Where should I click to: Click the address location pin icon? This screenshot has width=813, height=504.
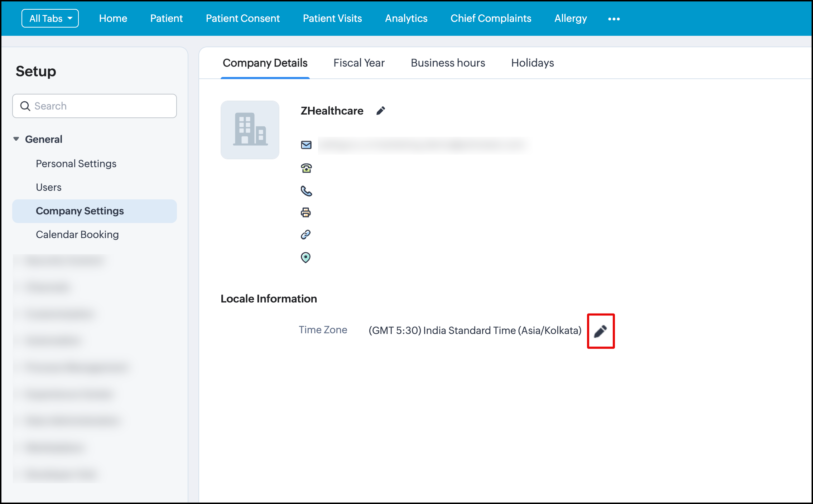coord(306,257)
